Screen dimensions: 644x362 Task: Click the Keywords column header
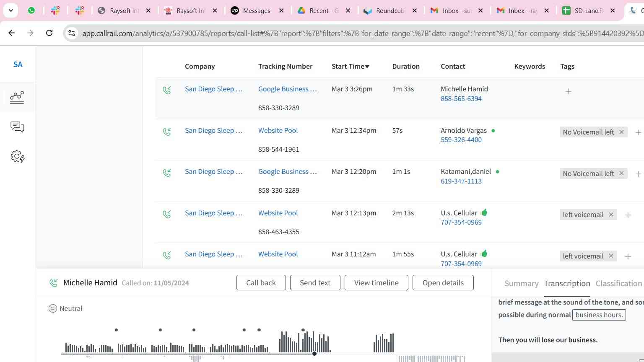pyautogui.click(x=530, y=66)
